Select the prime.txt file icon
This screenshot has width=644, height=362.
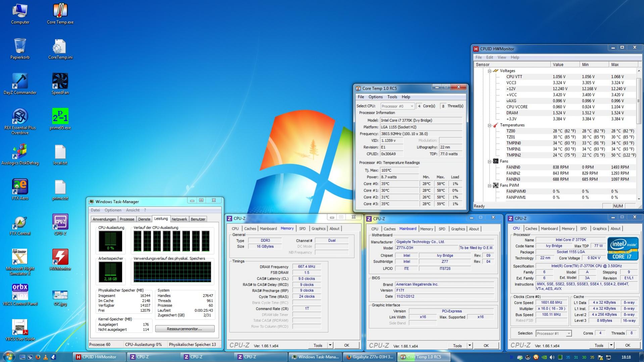point(60,190)
